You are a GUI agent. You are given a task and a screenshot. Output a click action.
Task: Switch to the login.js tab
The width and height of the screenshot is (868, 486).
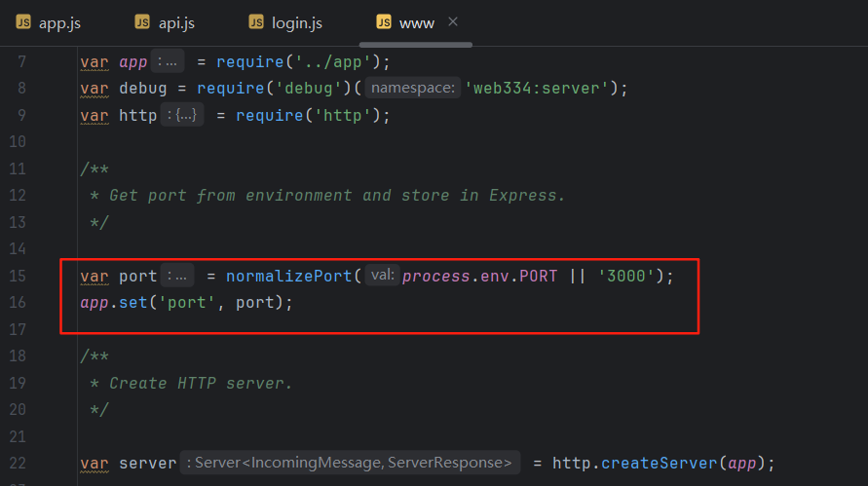(285, 23)
